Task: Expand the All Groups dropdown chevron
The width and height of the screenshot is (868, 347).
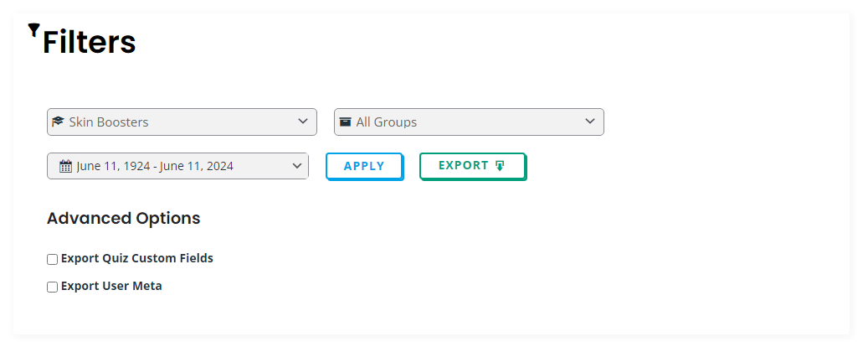Action: (590, 121)
